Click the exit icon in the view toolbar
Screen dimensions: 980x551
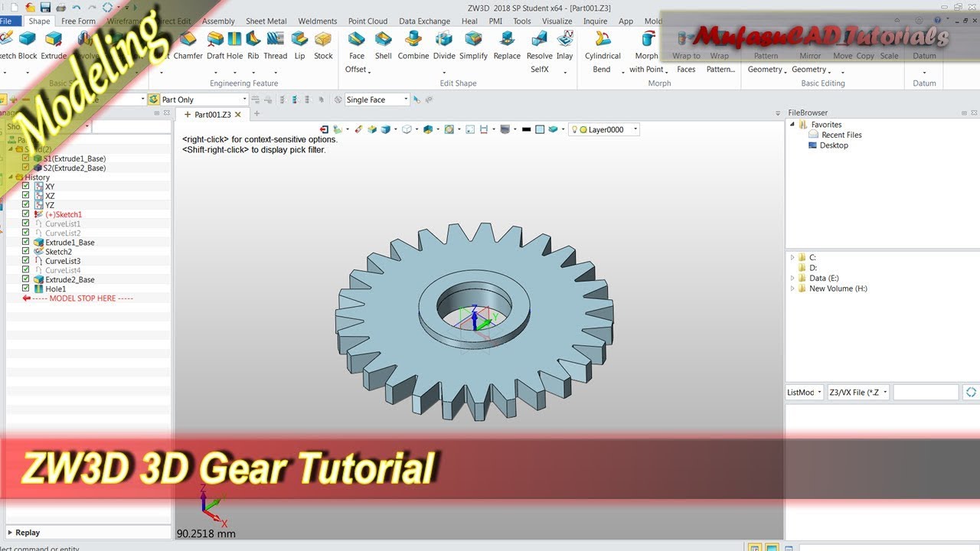(325, 129)
